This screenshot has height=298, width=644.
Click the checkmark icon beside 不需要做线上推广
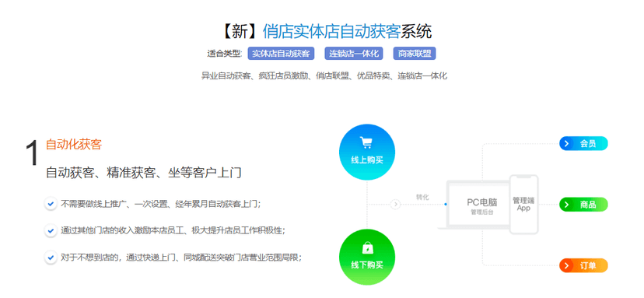(51, 203)
